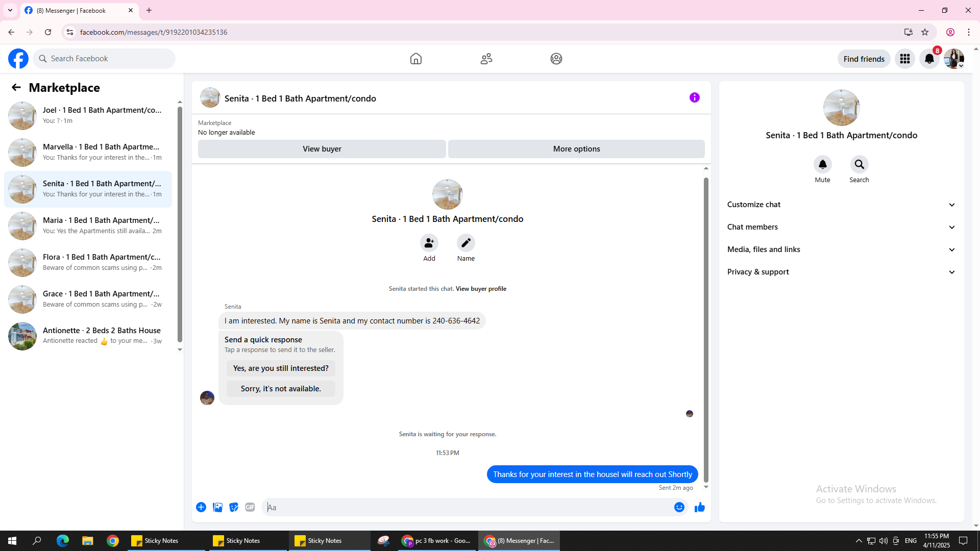Open more actions plus icon in composer

[201, 507]
